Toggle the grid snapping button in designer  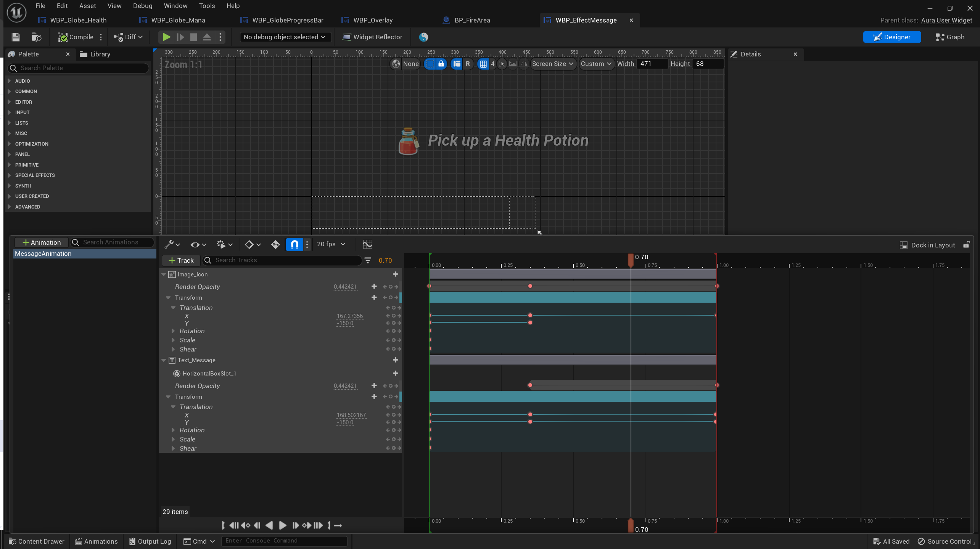click(x=483, y=64)
